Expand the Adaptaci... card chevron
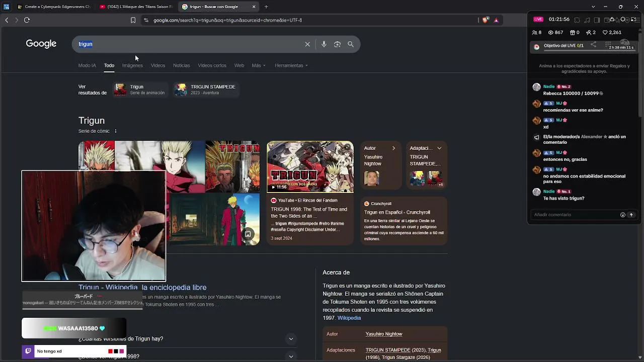The width and height of the screenshot is (644, 362). pos(439,148)
